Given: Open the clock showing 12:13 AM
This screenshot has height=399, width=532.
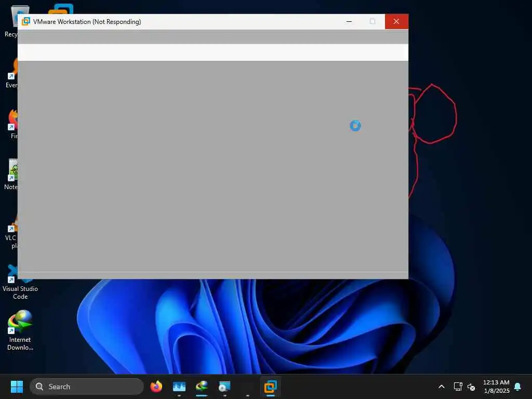Looking at the screenshot, I should click(496, 387).
